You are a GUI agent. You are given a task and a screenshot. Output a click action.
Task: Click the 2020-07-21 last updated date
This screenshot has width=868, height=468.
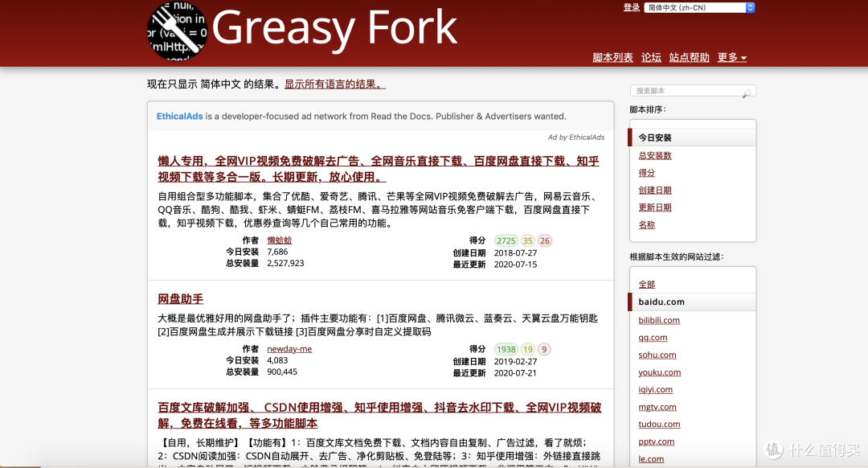click(x=515, y=373)
